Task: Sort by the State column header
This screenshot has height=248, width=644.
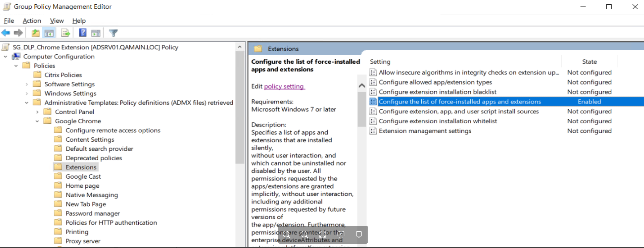Action: point(589,62)
